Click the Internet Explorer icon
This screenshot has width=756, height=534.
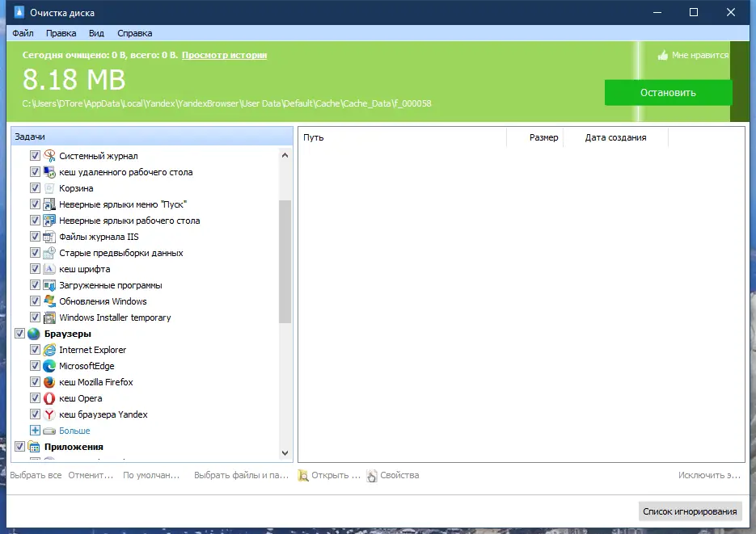49,350
